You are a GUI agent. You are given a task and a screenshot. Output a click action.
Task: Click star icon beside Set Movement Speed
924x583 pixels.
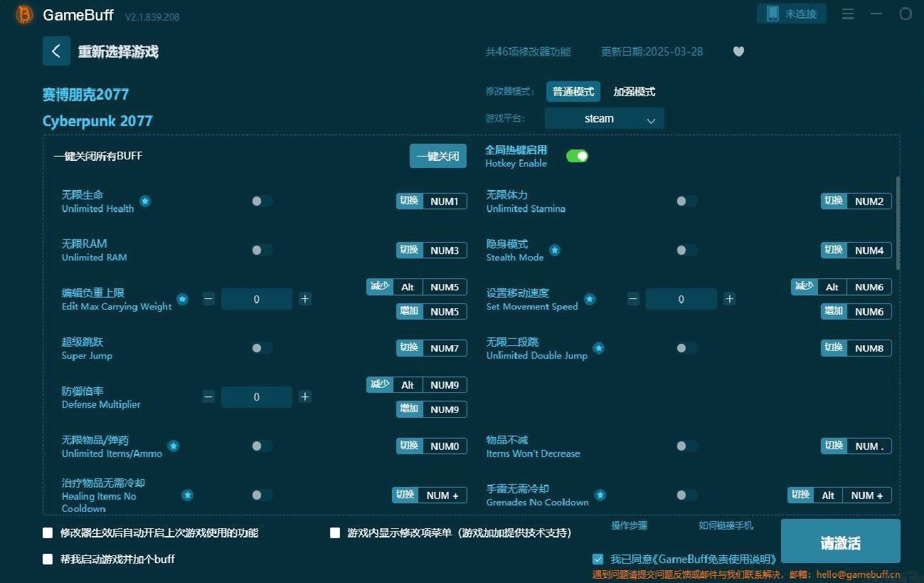point(590,299)
